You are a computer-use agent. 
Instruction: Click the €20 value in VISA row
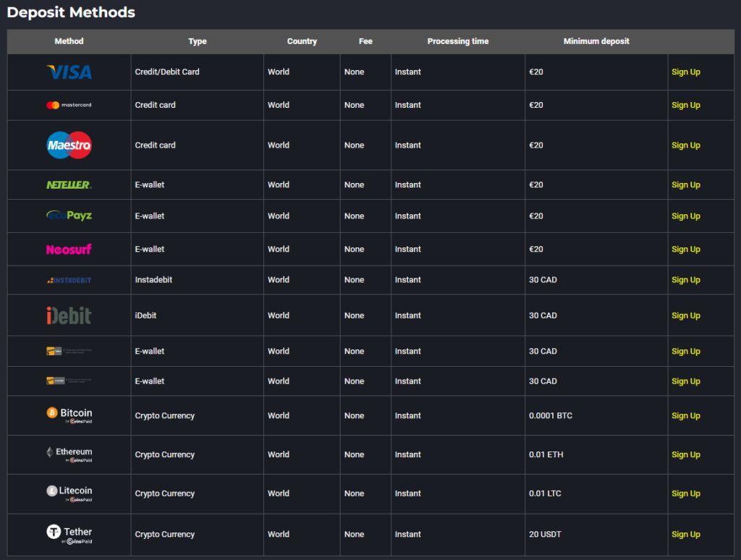click(x=536, y=72)
